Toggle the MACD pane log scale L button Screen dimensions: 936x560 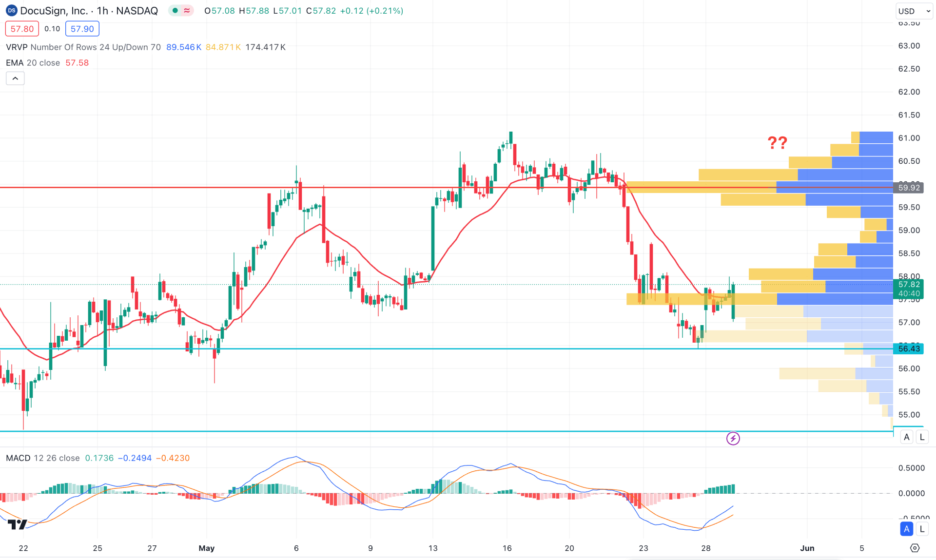[x=922, y=529]
